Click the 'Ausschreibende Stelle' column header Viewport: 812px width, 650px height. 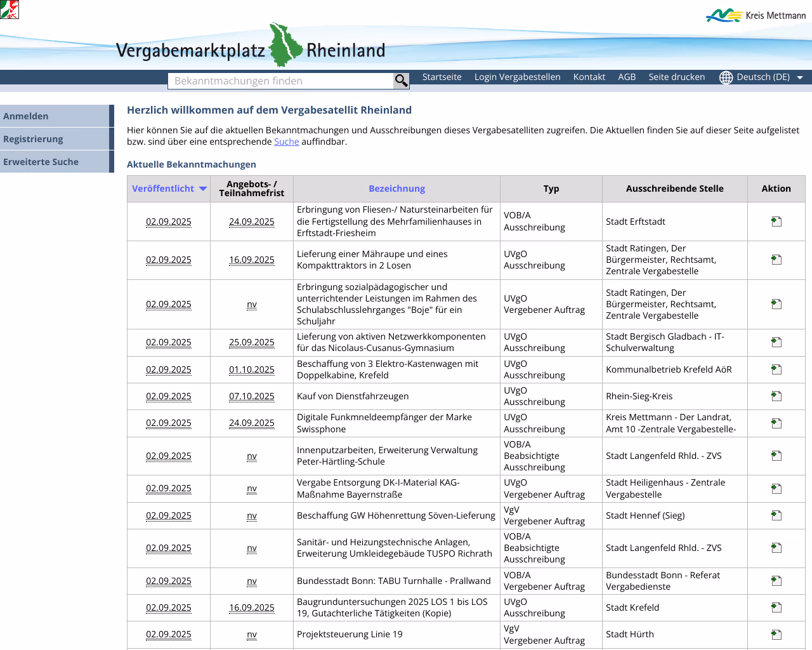[x=674, y=189]
